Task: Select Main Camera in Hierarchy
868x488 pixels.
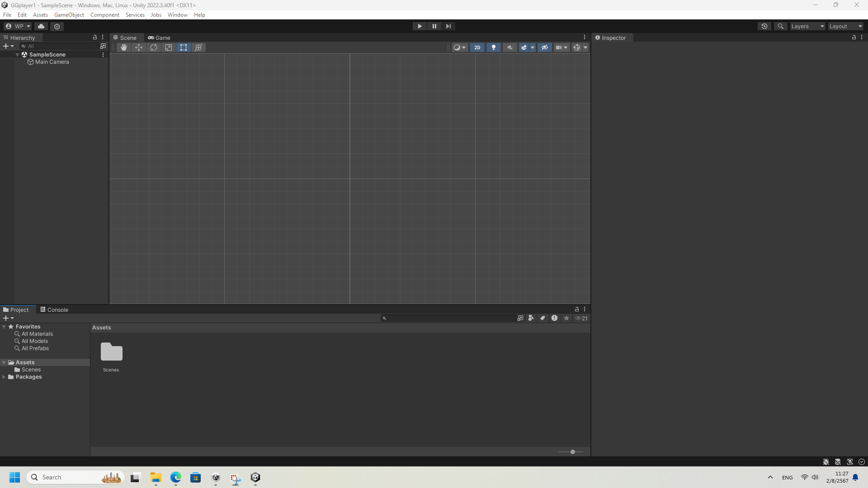Action: [x=52, y=62]
